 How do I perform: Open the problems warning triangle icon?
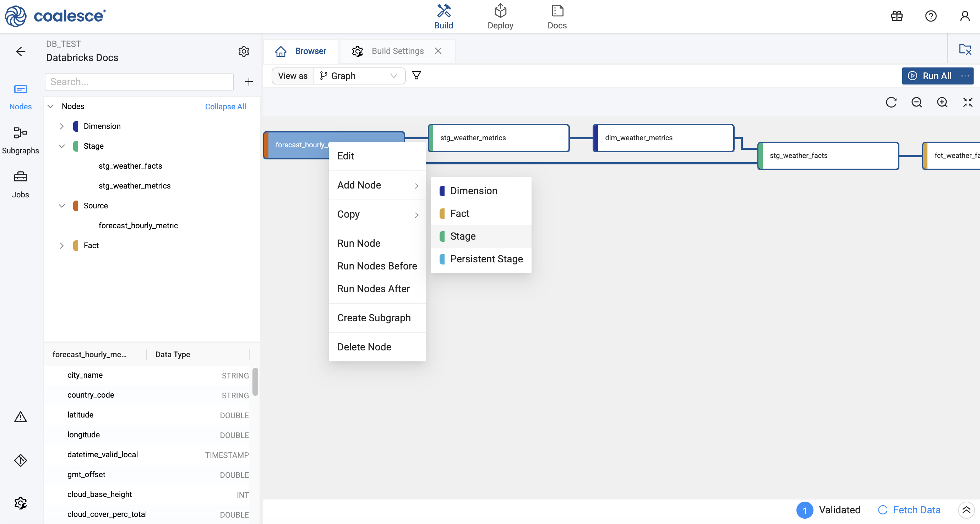point(21,416)
